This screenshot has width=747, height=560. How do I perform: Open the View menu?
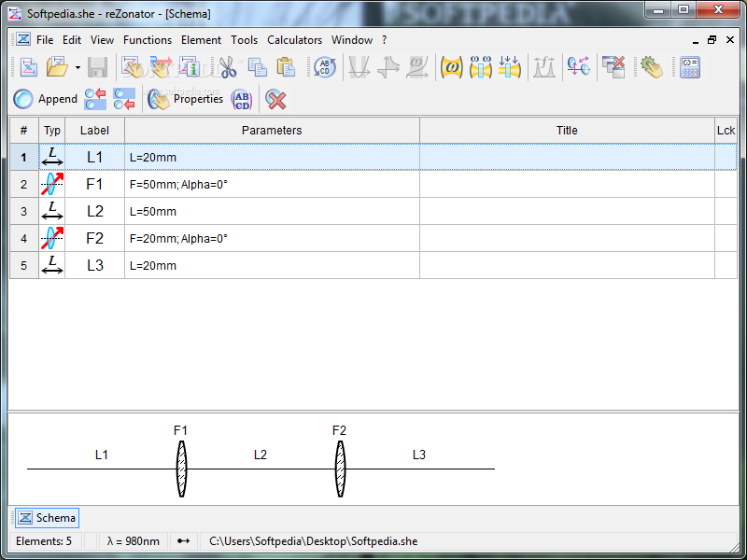click(x=103, y=40)
